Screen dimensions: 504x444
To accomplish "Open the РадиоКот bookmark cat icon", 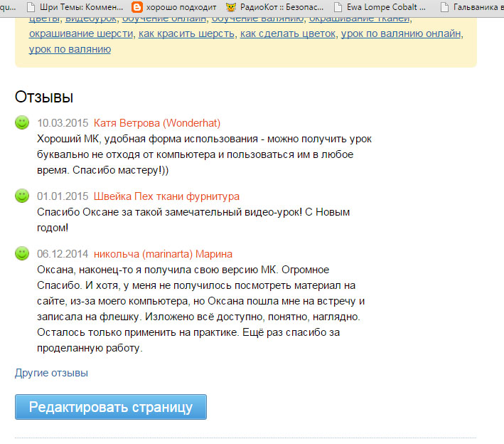I will 231,7.
